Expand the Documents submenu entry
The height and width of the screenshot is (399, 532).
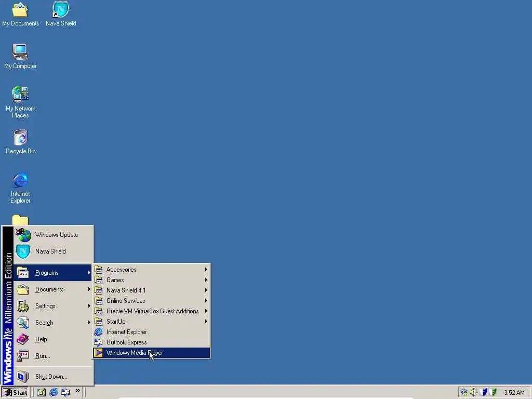click(54, 289)
